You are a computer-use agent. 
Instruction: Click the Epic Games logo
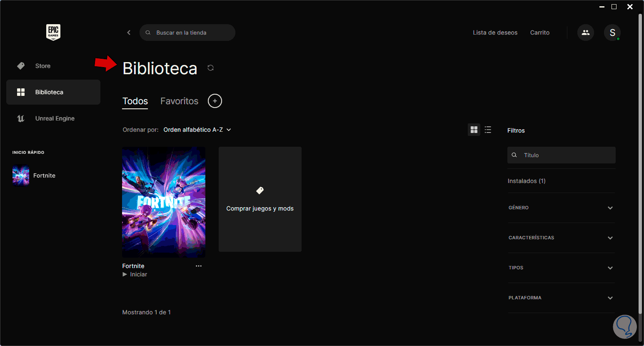click(53, 32)
